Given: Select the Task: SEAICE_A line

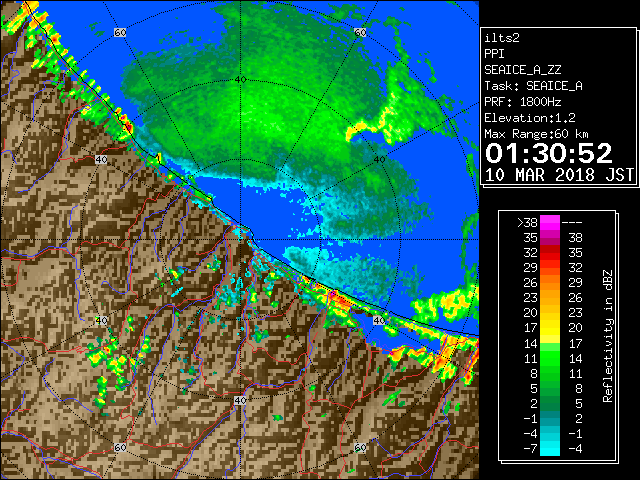Looking at the screenshot, I should [x=533, y=86].
